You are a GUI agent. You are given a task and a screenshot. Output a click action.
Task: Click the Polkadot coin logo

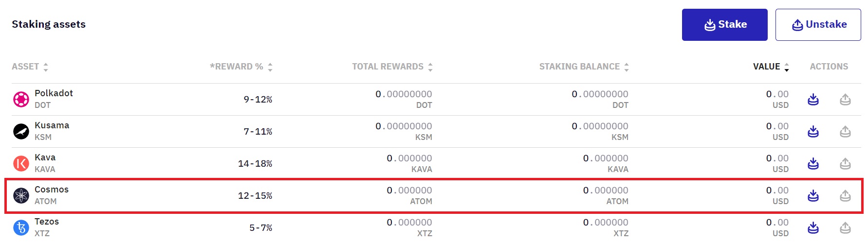(x=21, y=99)
